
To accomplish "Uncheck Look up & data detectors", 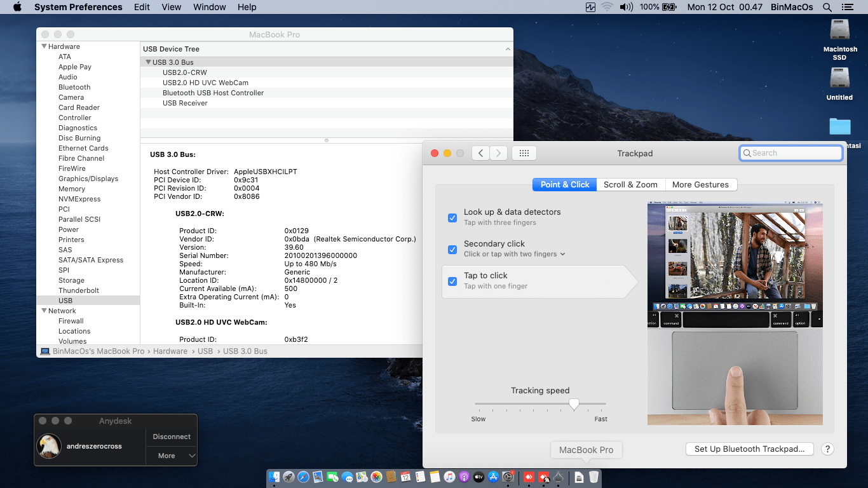I will click(452, 217).
